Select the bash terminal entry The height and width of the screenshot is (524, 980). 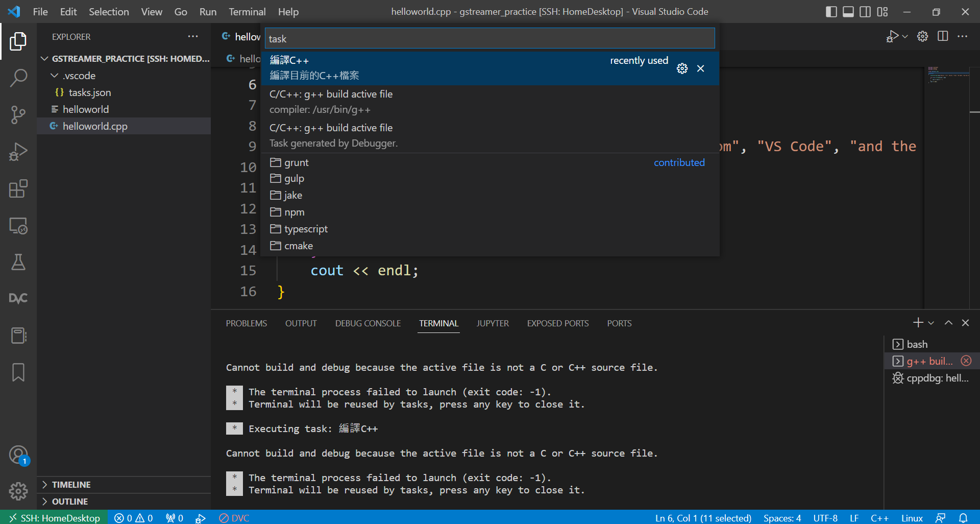932,344
